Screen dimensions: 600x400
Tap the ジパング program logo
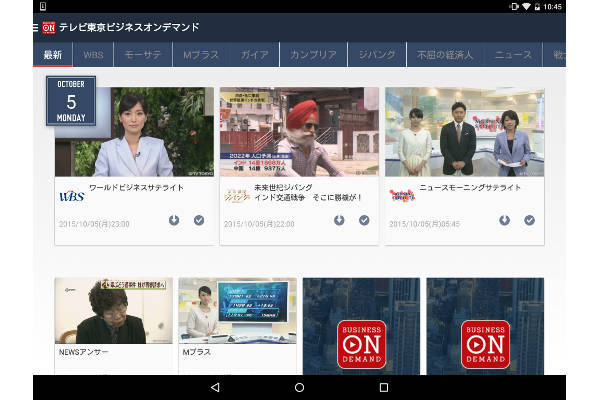[237, 196]
